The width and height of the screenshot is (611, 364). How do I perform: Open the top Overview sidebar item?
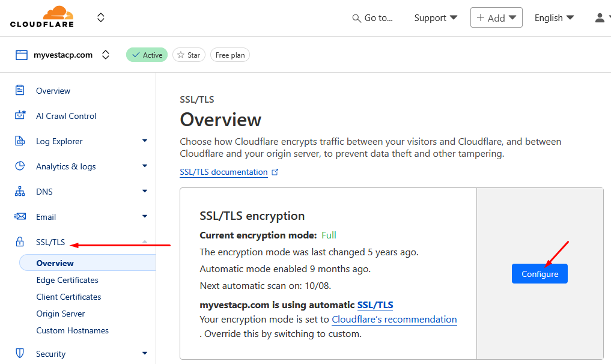tap(53, 91)
